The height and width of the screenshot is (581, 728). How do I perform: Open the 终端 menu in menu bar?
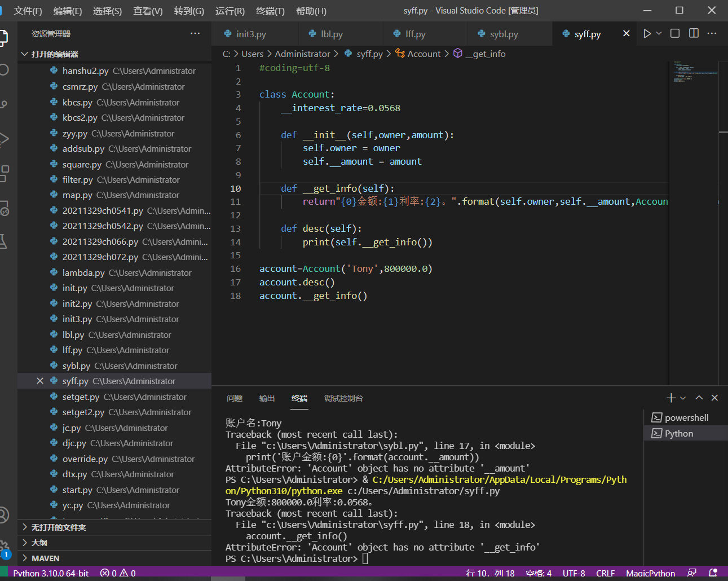pyautogui.click(x=270, y=11)
